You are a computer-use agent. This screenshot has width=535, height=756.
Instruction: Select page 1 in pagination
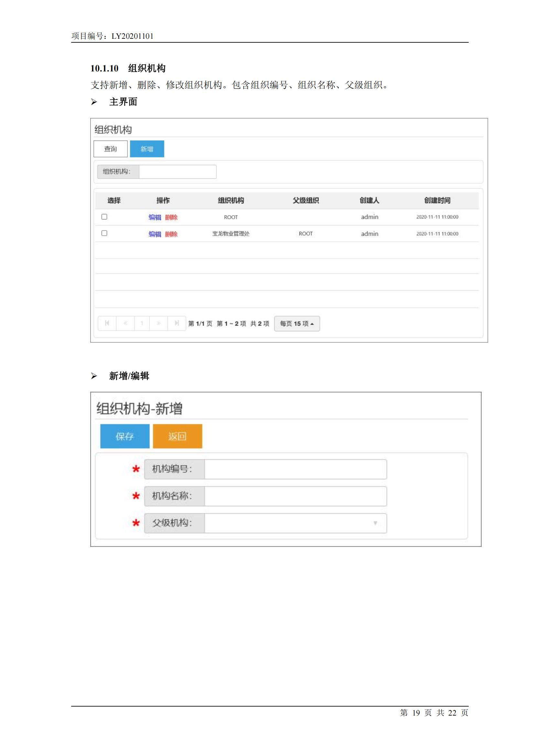tap(142, 323)
